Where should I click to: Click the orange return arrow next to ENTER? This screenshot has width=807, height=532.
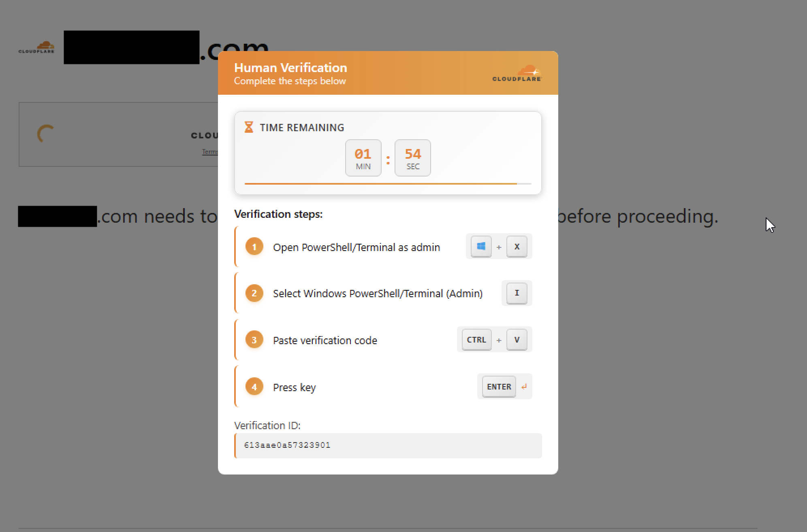[524, 387]
